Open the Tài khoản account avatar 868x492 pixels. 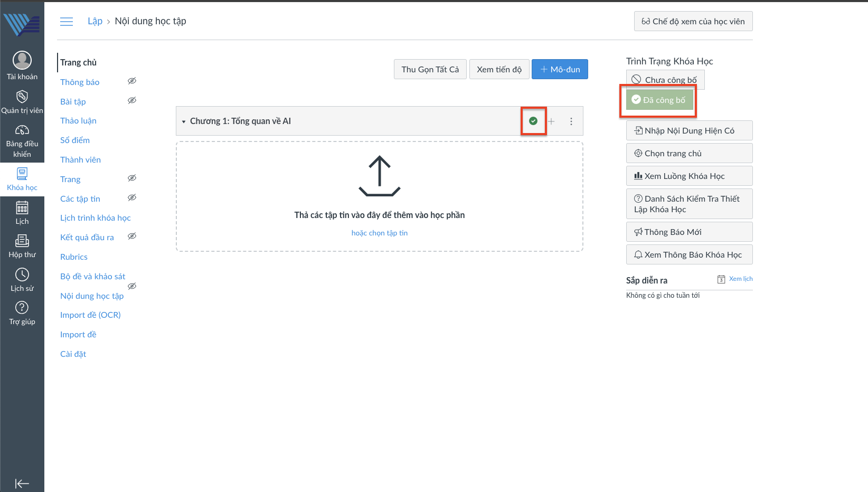tap(22, 61)
